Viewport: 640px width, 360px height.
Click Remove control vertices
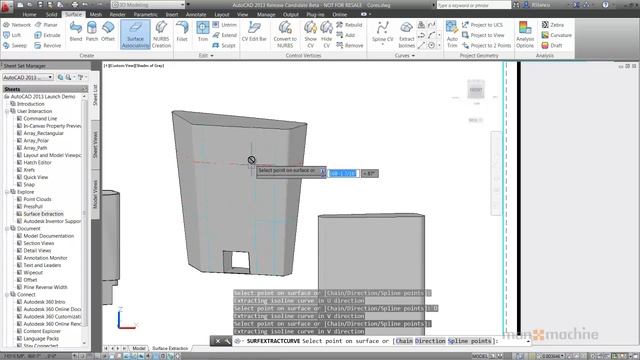pyautogui.click(x=350, y=45)
